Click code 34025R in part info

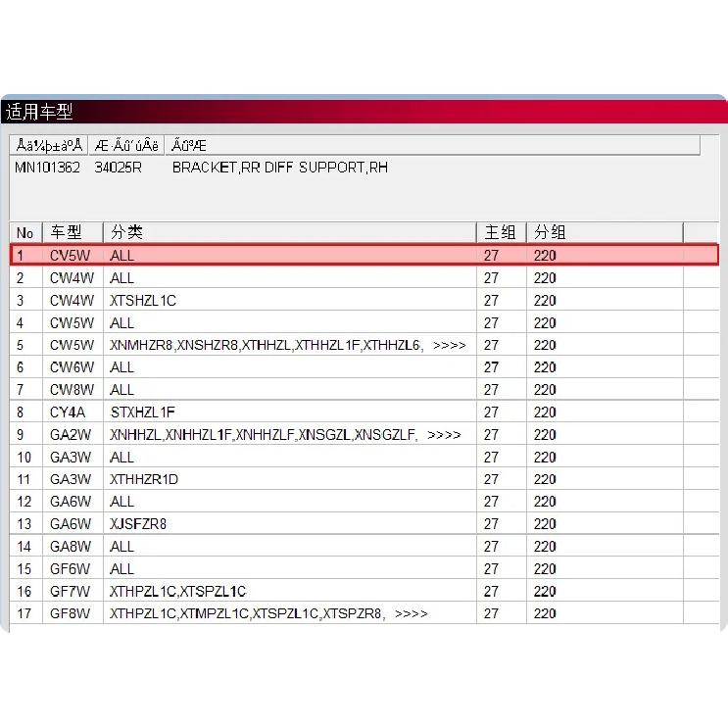click(118, 168)
